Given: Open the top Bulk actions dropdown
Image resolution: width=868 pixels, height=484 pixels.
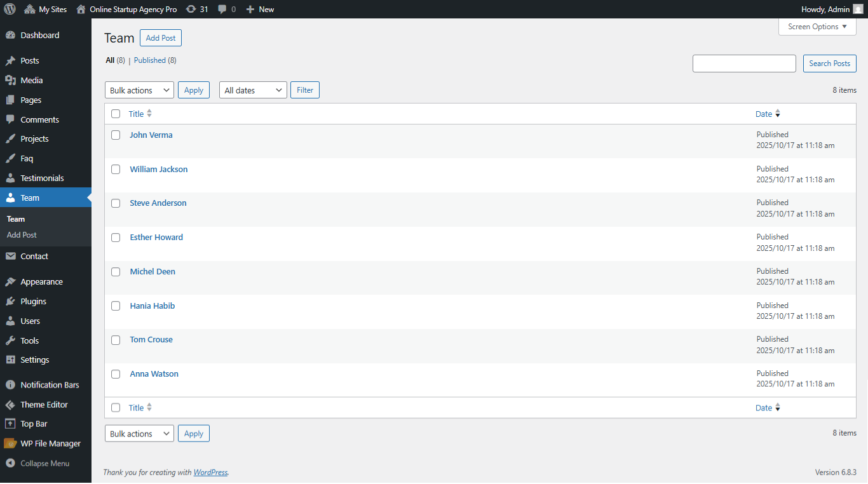Looking at the screenshot, I should pyautogui.click(x=139, y=90).
